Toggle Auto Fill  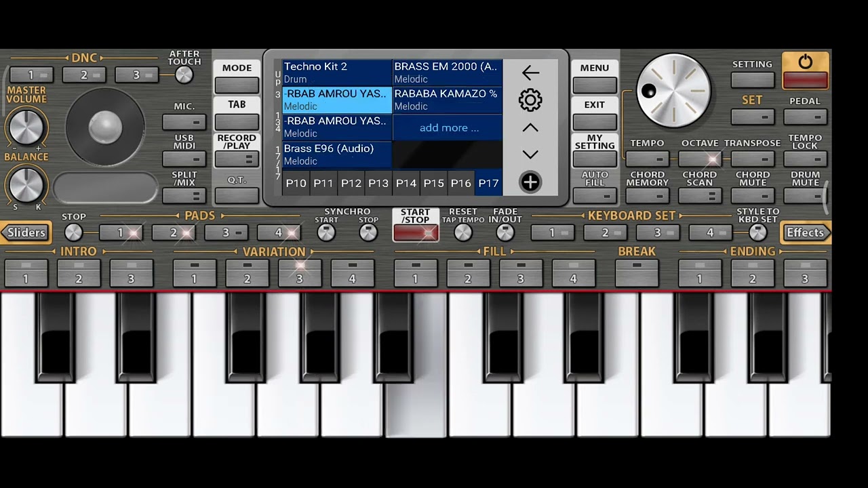coord(595,196)
